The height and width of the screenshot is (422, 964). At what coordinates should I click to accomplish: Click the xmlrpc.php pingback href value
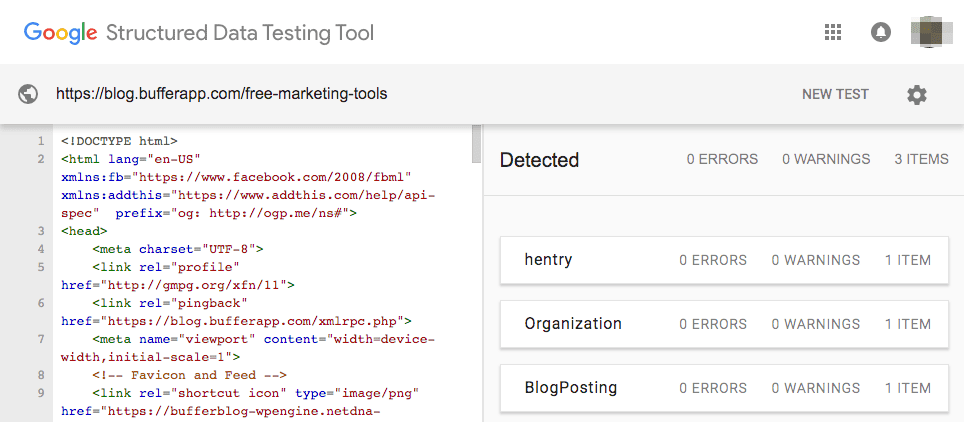(252, 321)
